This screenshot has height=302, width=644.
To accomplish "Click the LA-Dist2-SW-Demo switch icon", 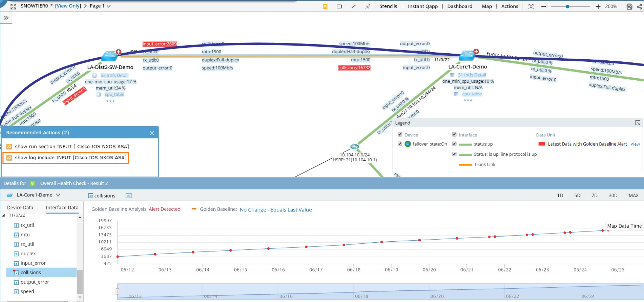I will (109, 56).
